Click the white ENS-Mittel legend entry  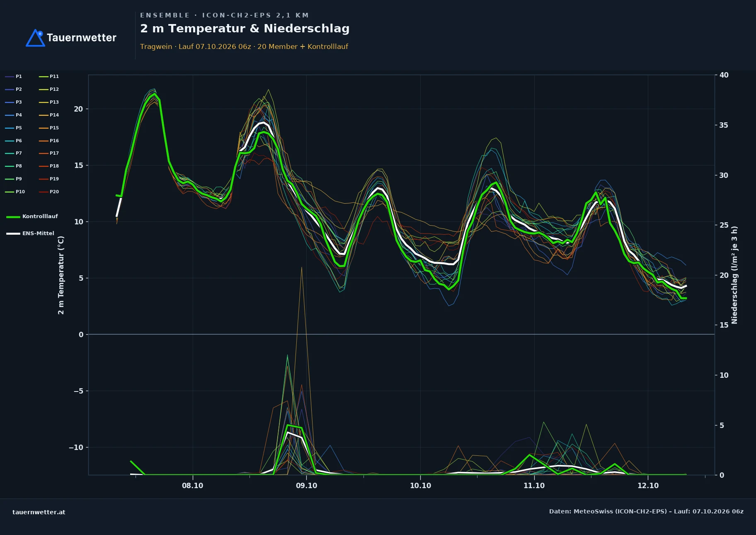point(30,233)
